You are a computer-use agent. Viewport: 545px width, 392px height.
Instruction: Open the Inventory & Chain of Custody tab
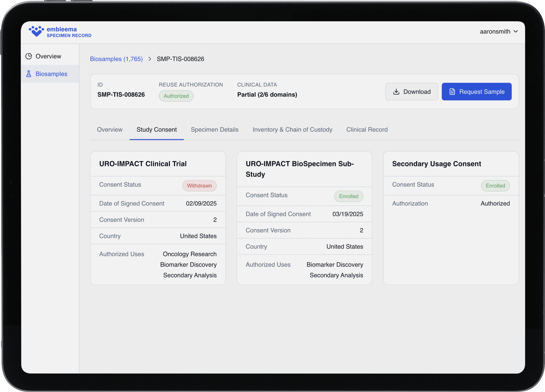pyautogui.click(x=292, y=129)
